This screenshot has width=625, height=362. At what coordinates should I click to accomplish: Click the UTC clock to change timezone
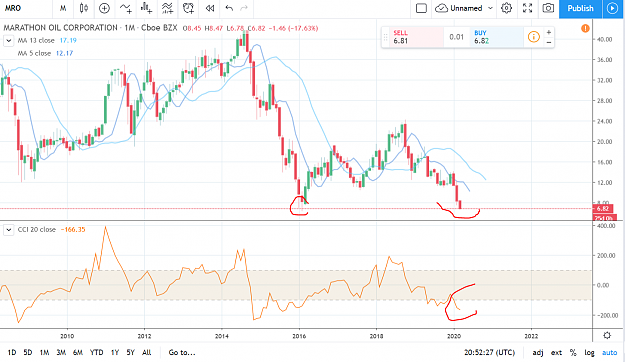(489, 352)
